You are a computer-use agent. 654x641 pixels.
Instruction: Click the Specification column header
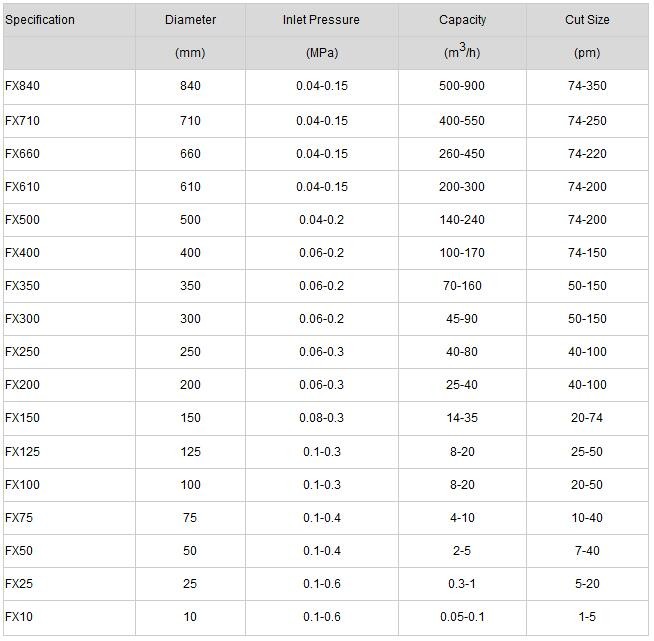click(x=40, y=20)
